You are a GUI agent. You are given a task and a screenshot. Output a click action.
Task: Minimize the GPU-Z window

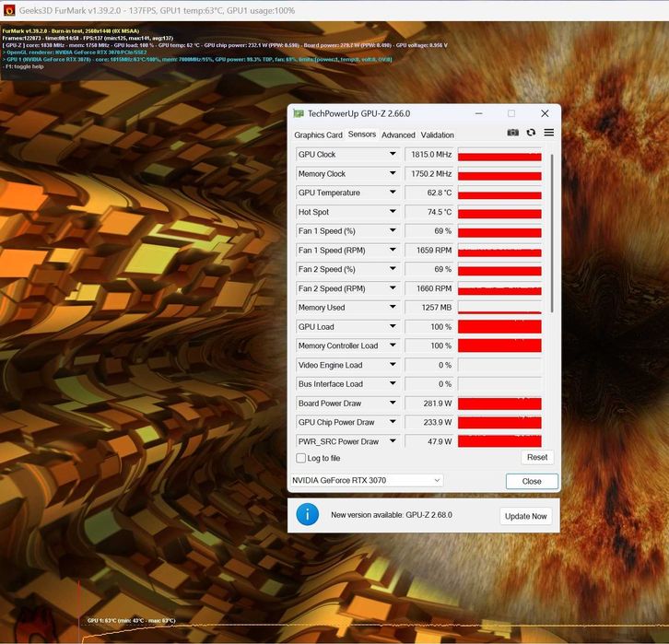pyautogui.click(x=478, y=113)
